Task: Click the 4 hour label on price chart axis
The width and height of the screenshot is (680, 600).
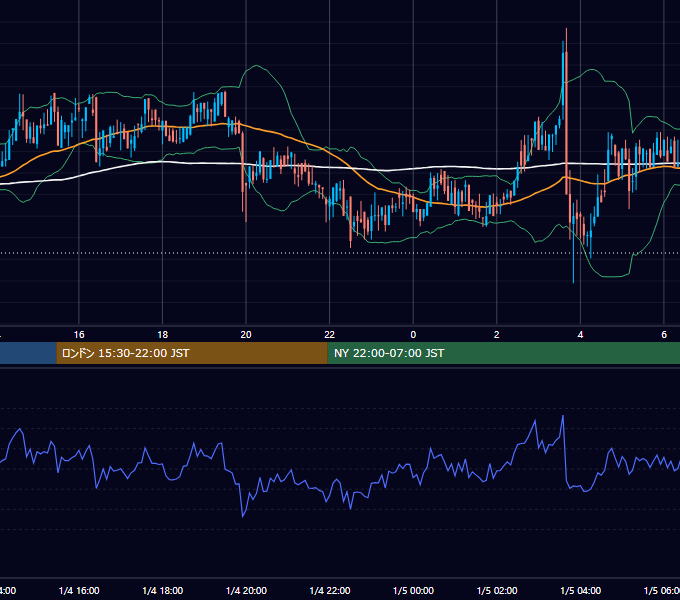Action: click(580, 335)
